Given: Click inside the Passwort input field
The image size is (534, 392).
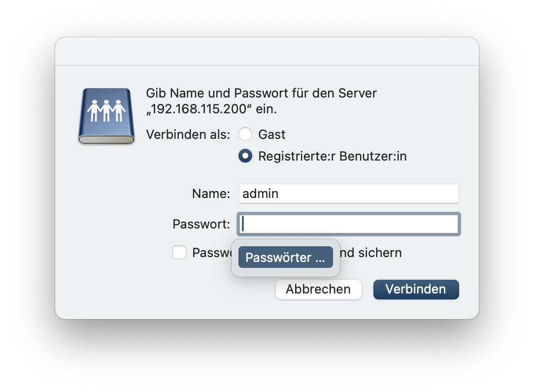Looking at the screenshot, I should click(348, 224).
